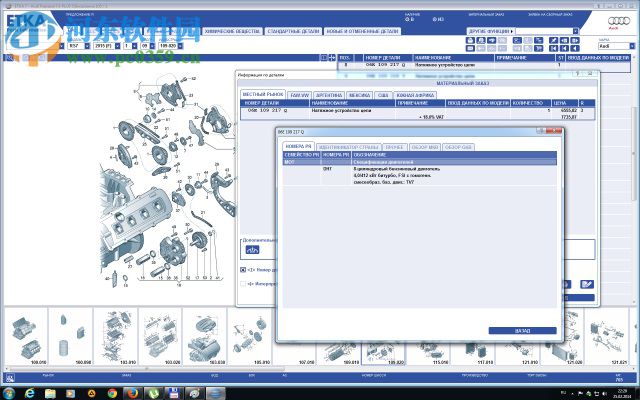Open illustration thumbnail 100.010
The height and width of the screenshot is (400, 640).
[x=26, y=337]
